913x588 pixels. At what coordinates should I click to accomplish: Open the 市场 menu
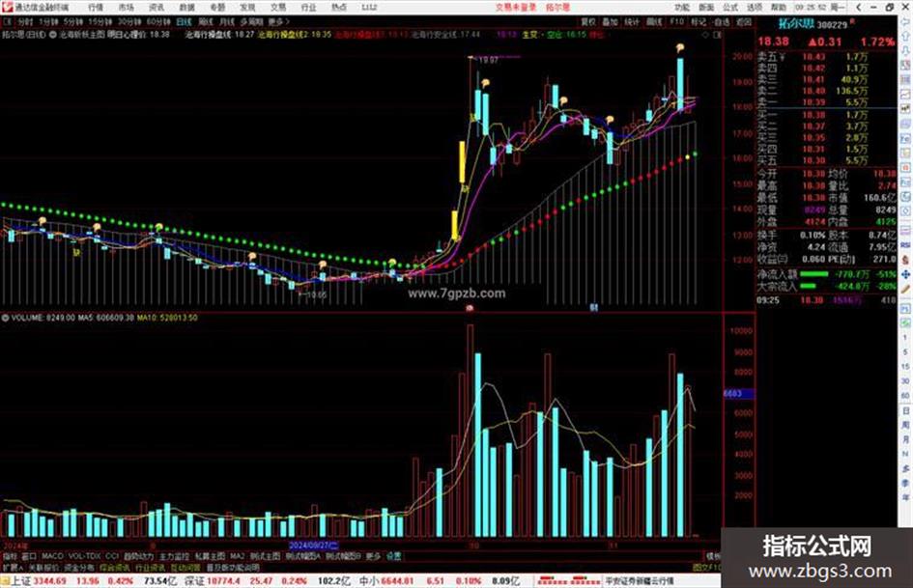126,8
